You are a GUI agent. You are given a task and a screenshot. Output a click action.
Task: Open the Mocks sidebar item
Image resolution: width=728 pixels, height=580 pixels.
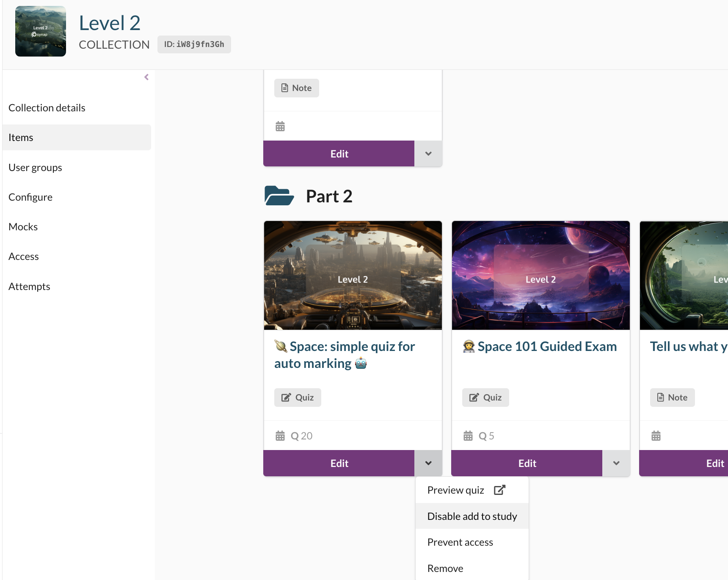(23, 227)
